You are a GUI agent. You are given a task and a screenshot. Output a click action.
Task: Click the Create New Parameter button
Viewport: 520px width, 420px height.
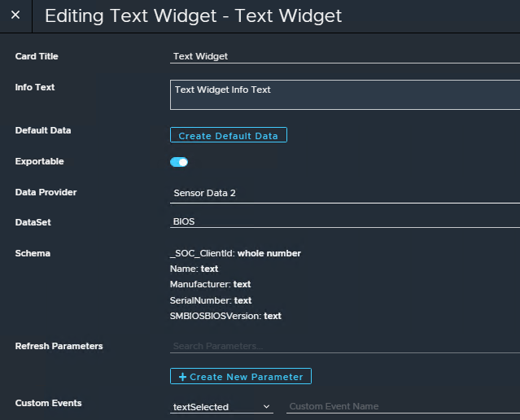coord(241,376)
